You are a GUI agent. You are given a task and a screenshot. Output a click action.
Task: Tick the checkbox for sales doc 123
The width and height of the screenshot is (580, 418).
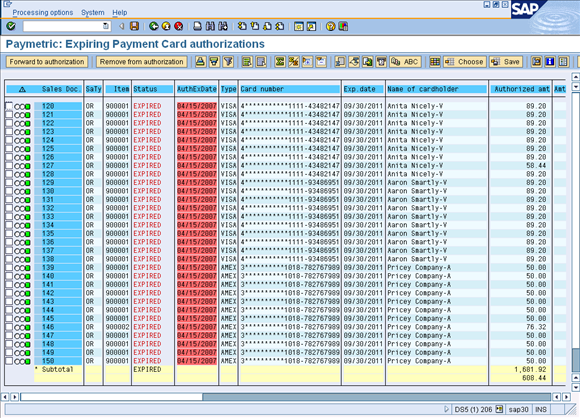[x=9, y=132]
